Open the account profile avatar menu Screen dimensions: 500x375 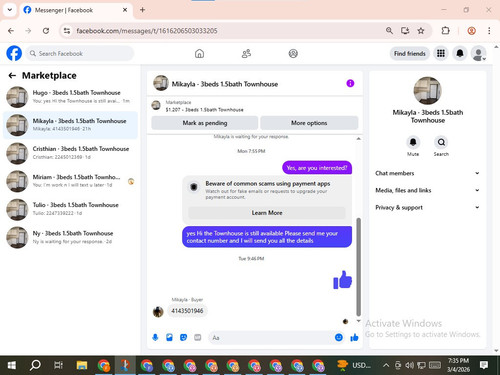click(478, 53)
